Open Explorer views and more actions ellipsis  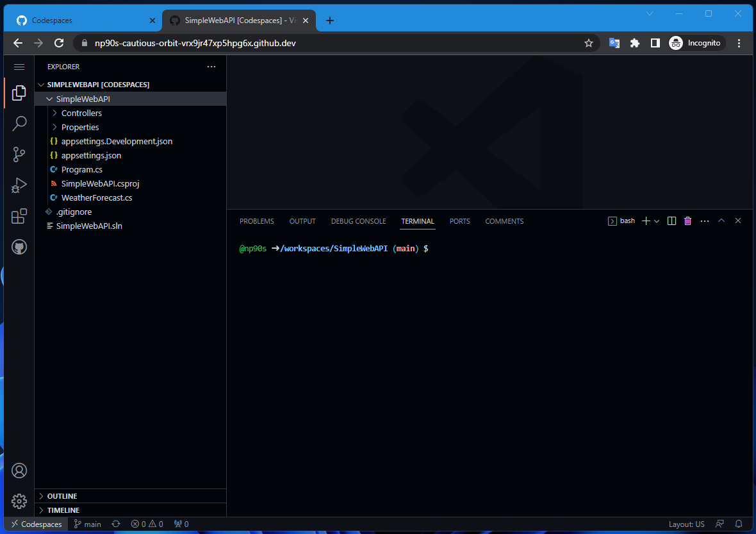(x=211, y=67)
